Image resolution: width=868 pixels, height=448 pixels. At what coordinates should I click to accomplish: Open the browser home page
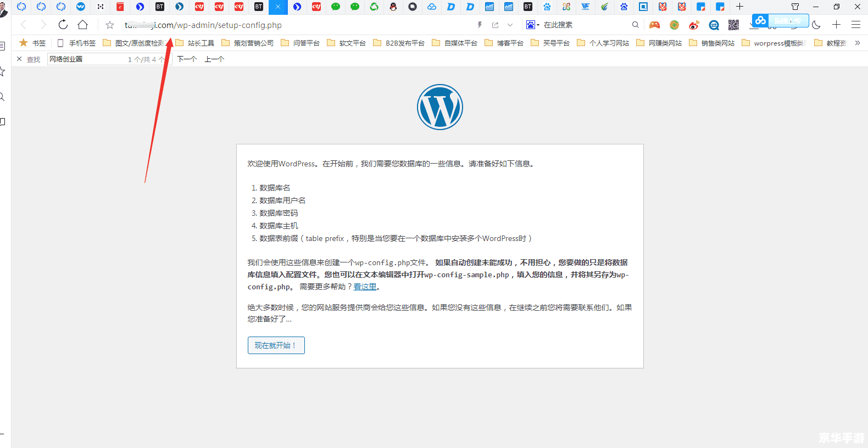(83, 25)
